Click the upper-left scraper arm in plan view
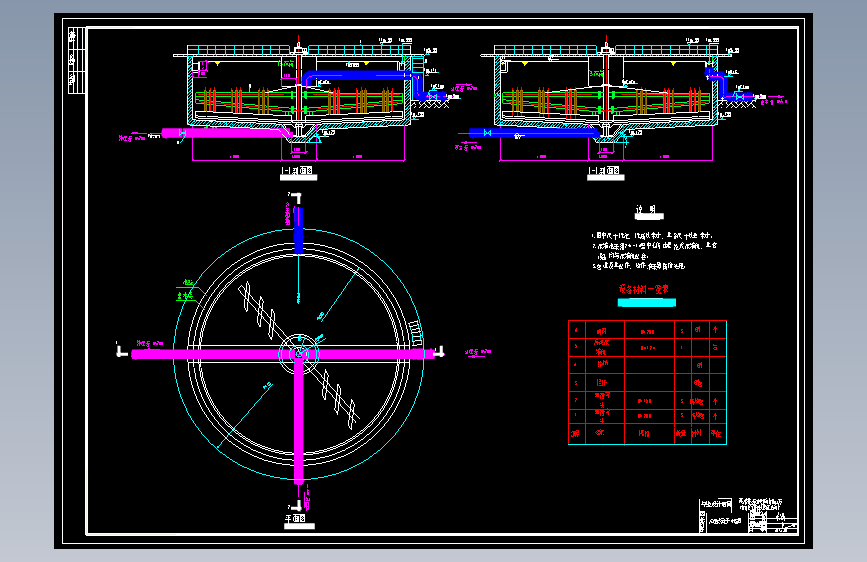 (x=260, y=311)
